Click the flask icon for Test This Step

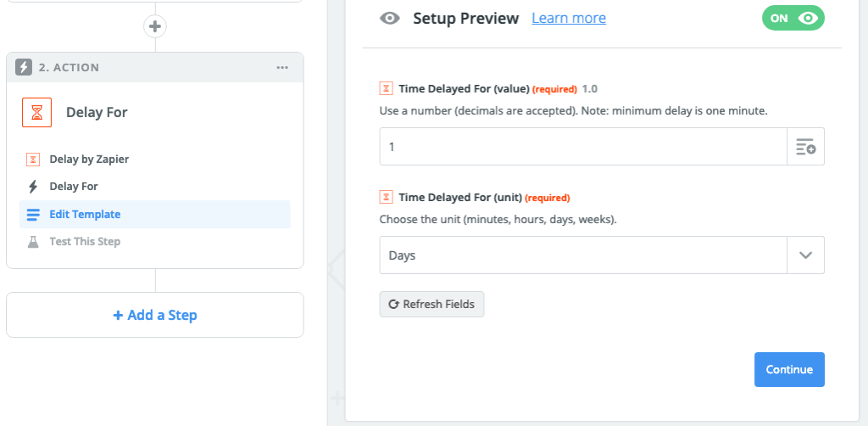coord(33,242)
